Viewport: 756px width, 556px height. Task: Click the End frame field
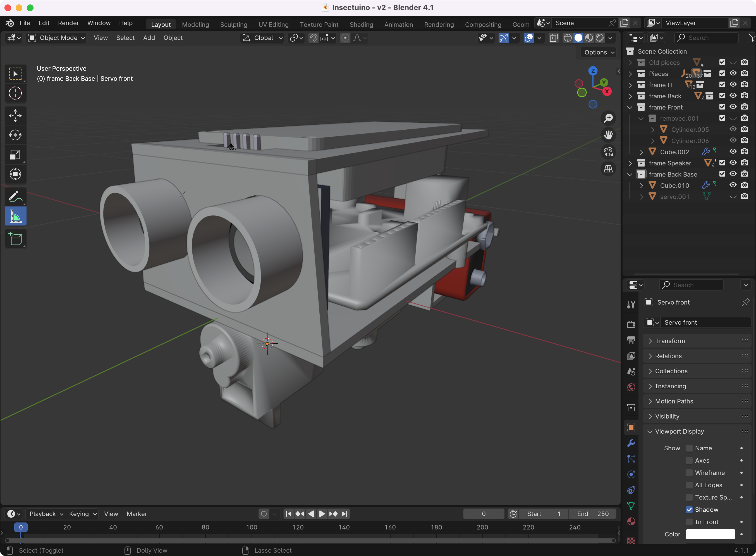[593, 514]
